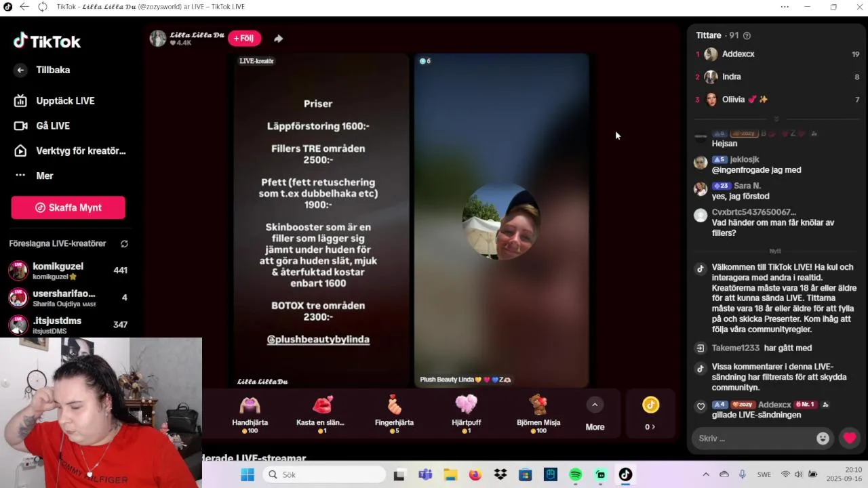Open Upptäck LIVE in sidebar

click(x=55, y=100)
